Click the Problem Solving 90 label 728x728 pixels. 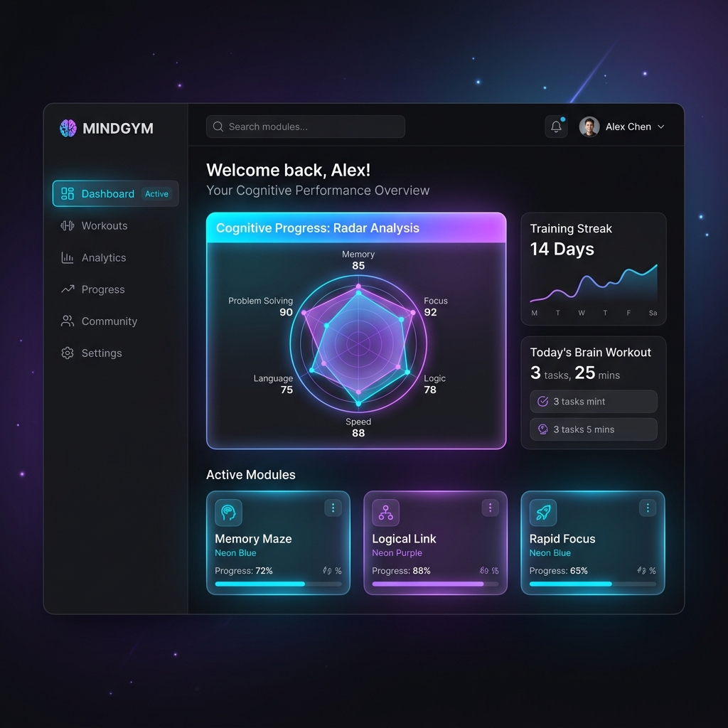point(260,306)
